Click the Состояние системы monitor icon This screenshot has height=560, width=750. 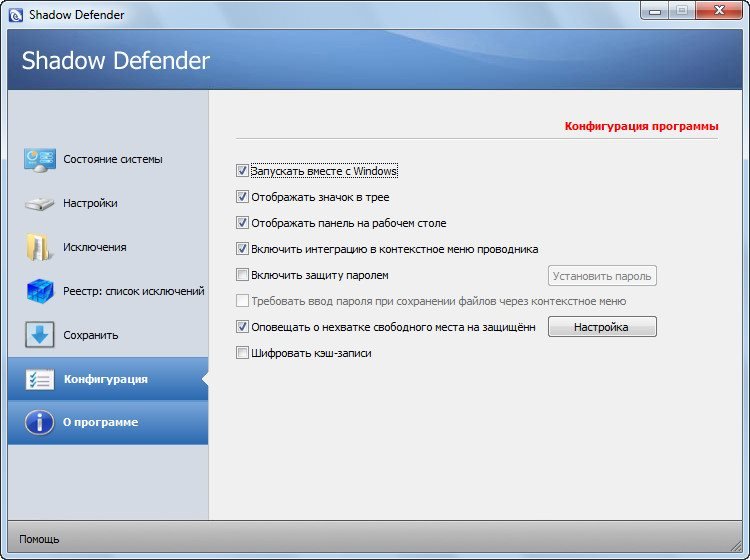coord(40,160)
